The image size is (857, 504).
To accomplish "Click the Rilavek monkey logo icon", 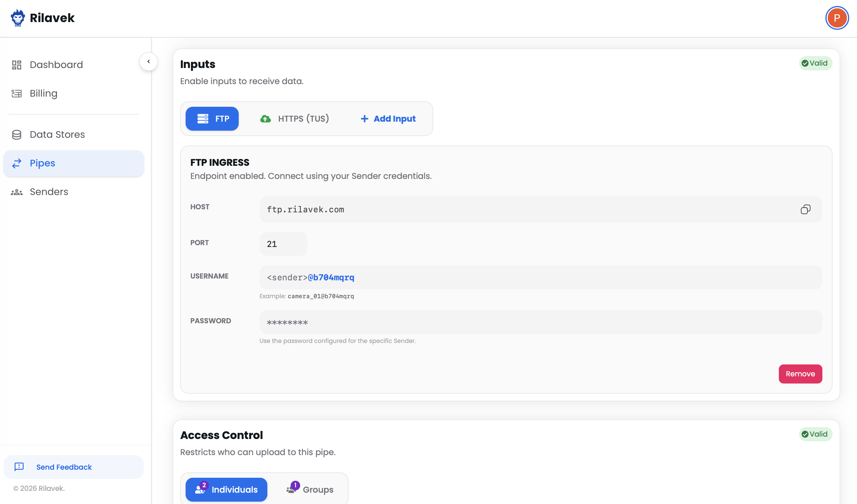I will coord(18,18).
